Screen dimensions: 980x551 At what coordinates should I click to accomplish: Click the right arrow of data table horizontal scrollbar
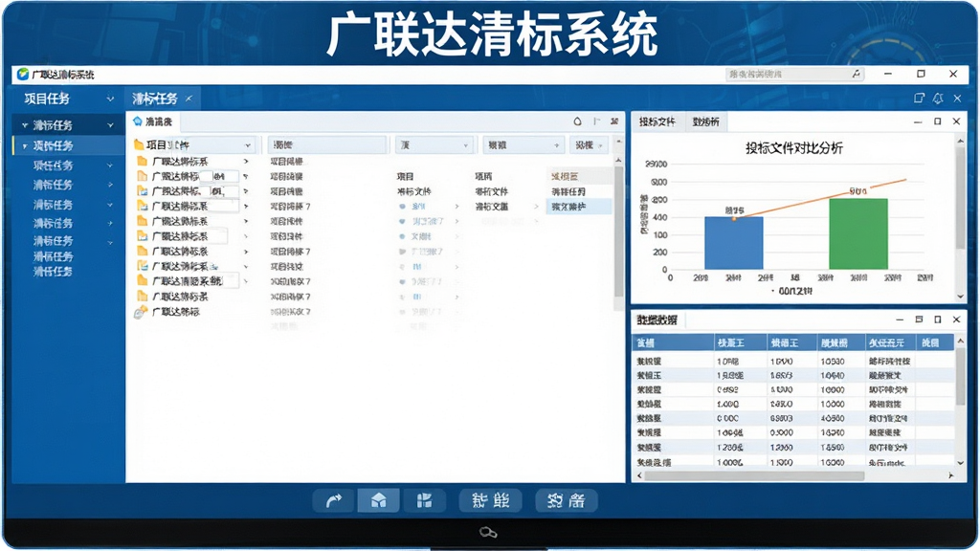[x=951, y=476]
